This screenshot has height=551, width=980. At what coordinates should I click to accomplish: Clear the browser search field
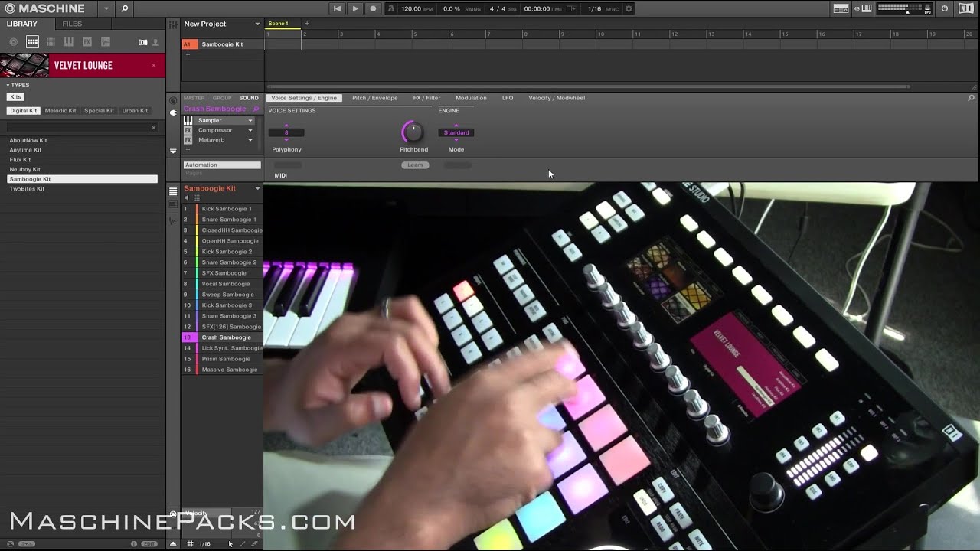153,128
